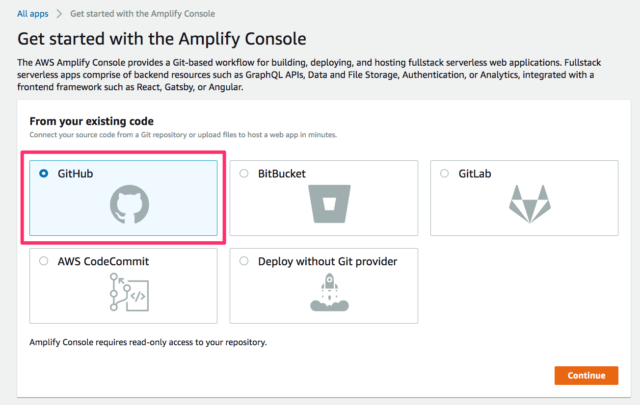Click Deploy without Git provider label

point(327,261)
